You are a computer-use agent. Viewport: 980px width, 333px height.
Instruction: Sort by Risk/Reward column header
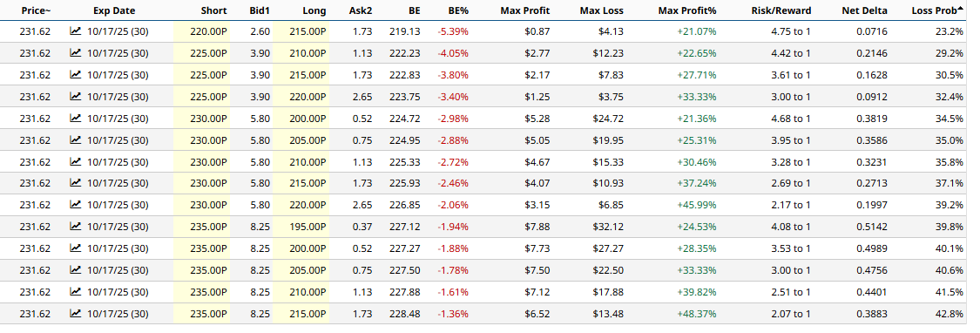click(781, 10)
